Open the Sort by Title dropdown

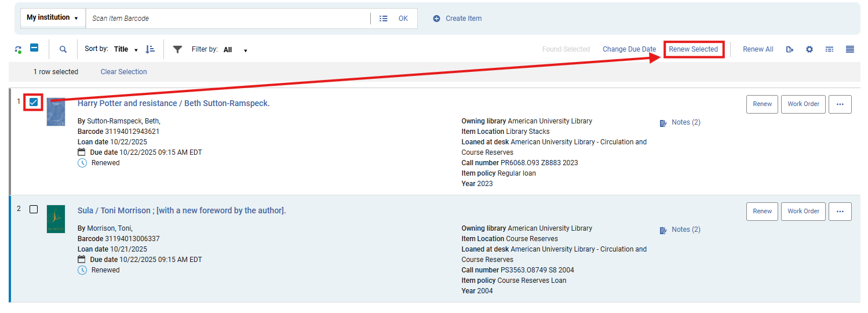tap(125, 49)
